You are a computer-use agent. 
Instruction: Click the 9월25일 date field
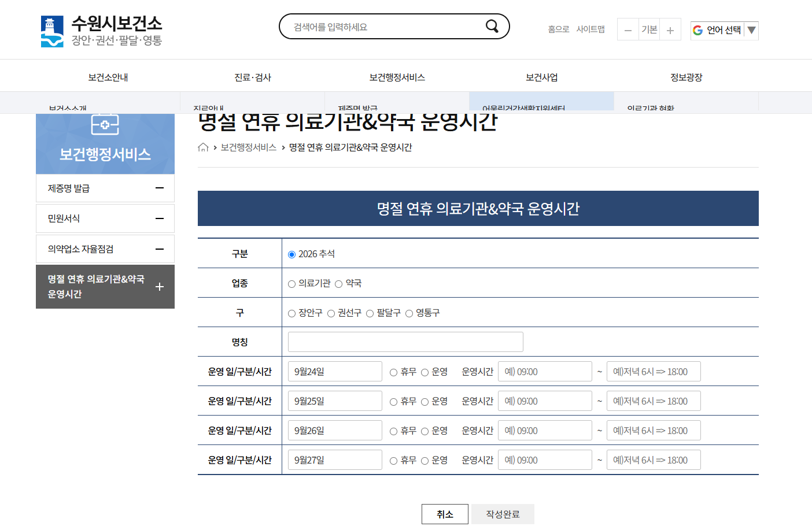pyautogui.click(x=335, y=401)
